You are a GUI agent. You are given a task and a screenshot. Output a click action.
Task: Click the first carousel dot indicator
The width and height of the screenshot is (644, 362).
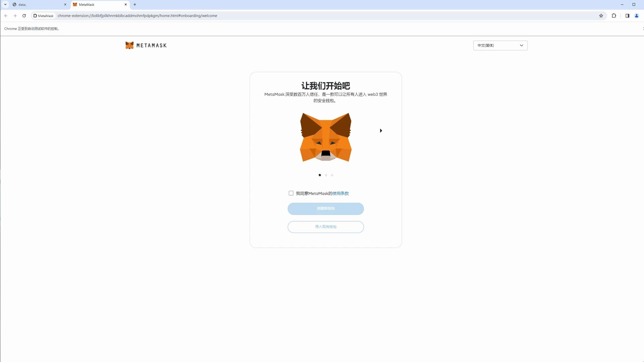319,175
